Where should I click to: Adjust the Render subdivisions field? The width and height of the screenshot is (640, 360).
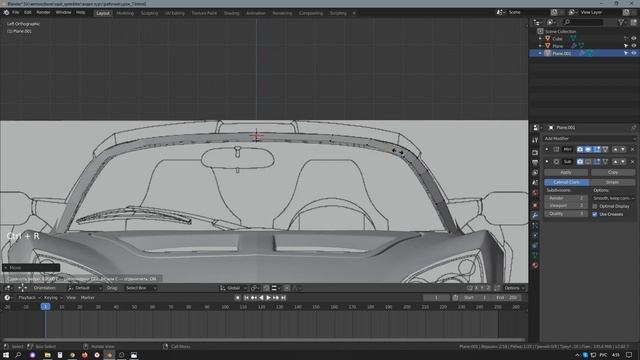[x=566, y=198]
